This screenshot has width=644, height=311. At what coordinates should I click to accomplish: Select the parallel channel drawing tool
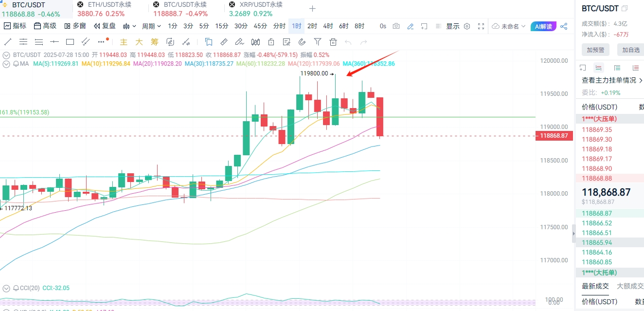(86, 42)
